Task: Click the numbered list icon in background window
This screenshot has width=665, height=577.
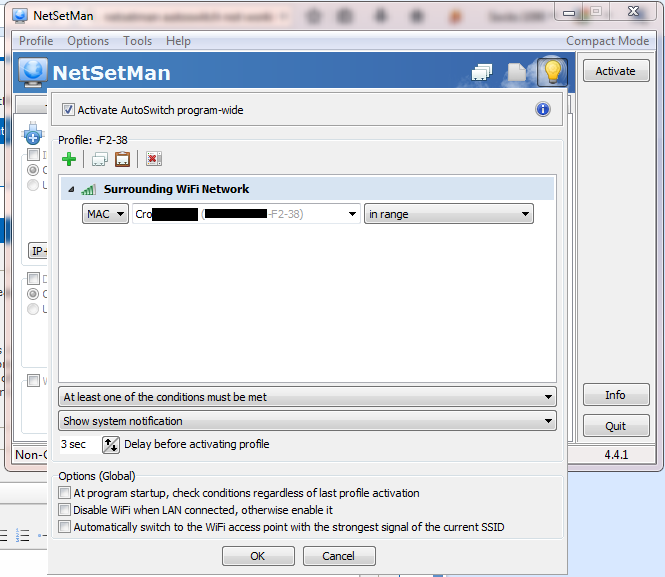Action: [x=22, y=535]
